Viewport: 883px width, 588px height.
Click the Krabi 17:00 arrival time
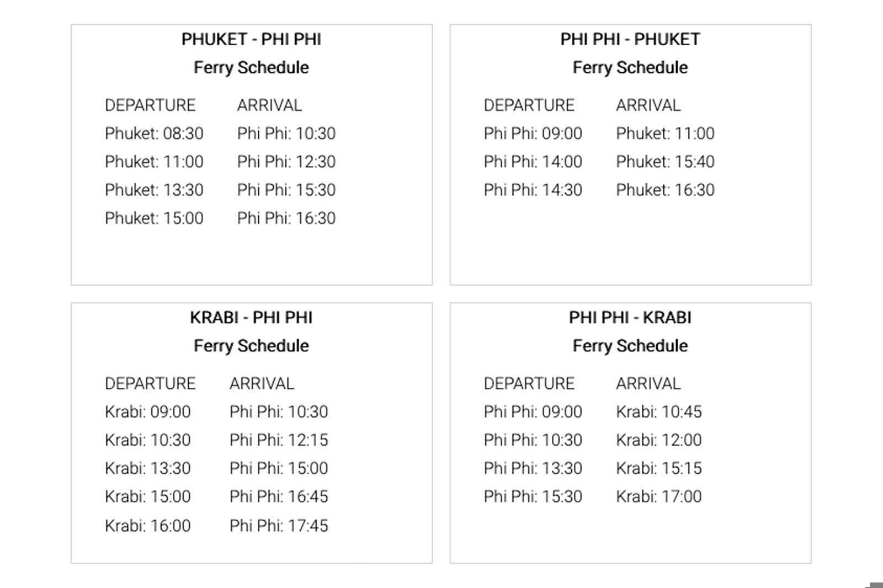[x=658, y=496]
